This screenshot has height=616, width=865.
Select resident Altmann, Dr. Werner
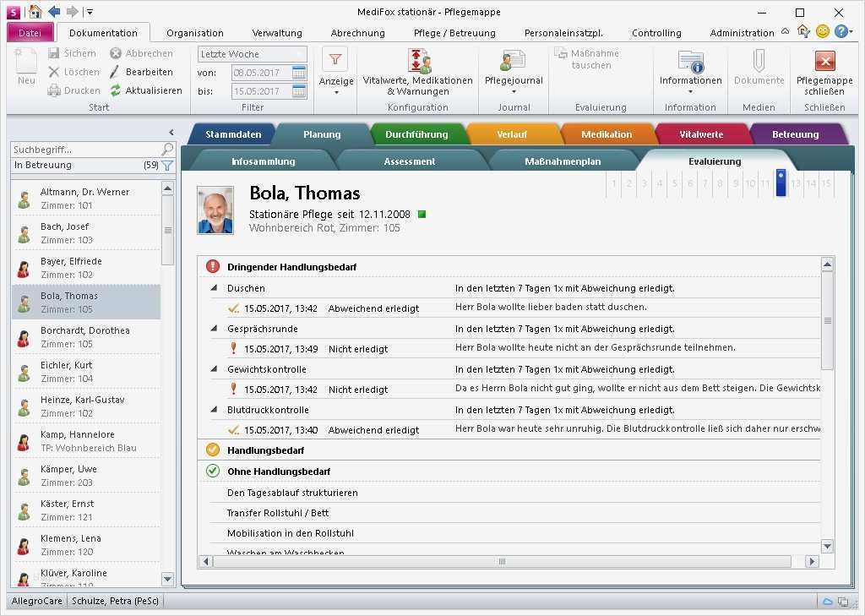(86, 199)
